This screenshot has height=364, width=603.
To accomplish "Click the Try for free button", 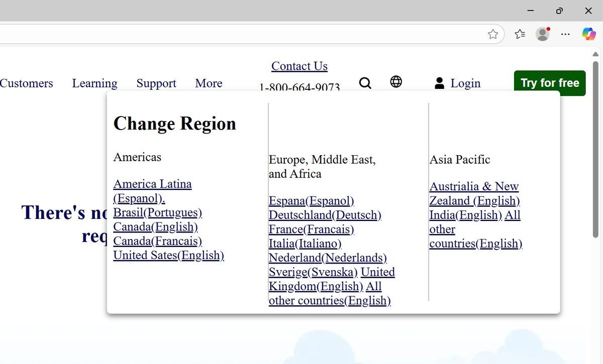I will 550,83.
